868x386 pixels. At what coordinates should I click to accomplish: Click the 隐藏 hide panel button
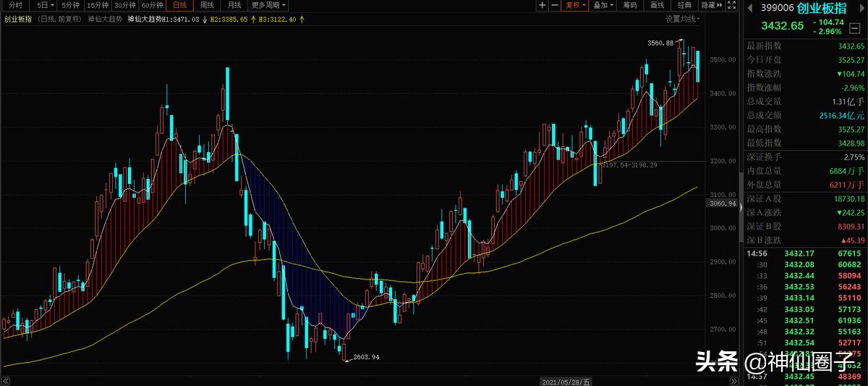pyautogui.click(x=711, y=6)
